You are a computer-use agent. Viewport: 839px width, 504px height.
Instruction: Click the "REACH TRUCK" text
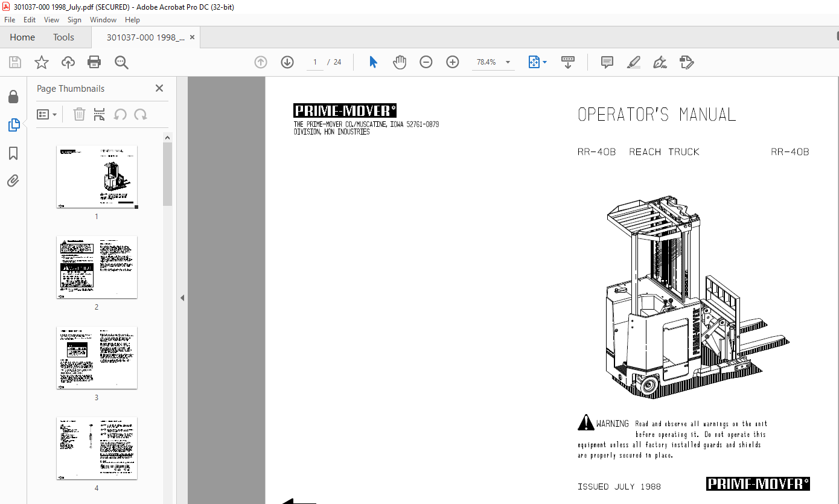tap(664, 152)
